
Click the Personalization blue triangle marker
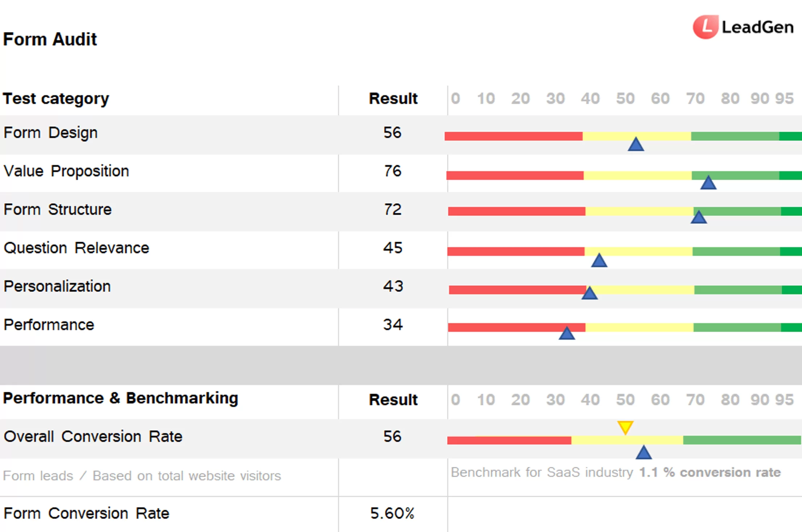click(589, 293)
